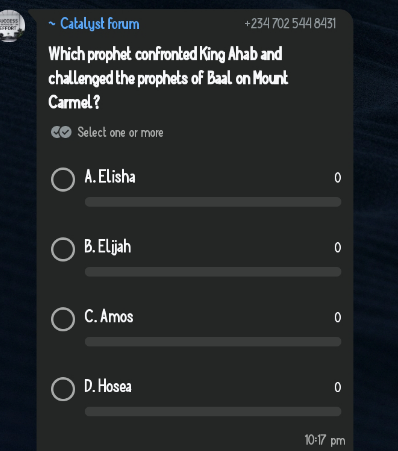Viewport: 398px width, 451px height.
Task: Open the phone number +234 702 544 8431
Action: point(290,24)
